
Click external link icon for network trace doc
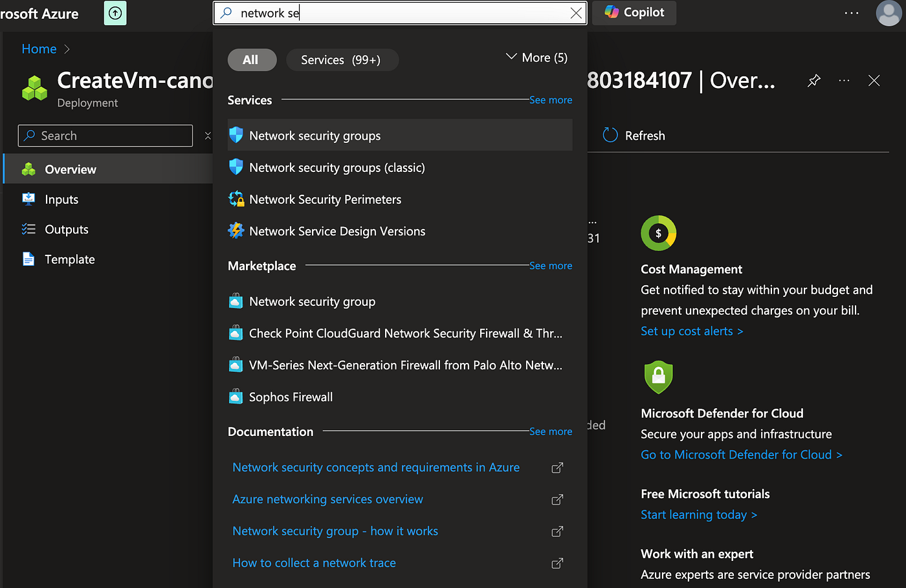pos(557,563)
